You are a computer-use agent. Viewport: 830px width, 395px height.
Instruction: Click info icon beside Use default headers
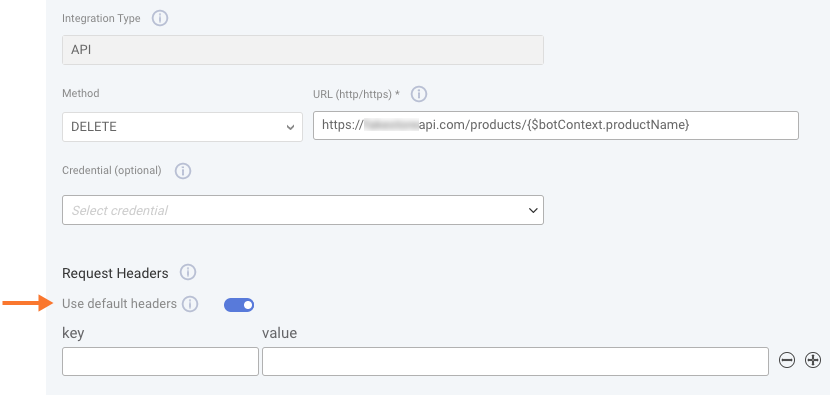coord(190,304)
